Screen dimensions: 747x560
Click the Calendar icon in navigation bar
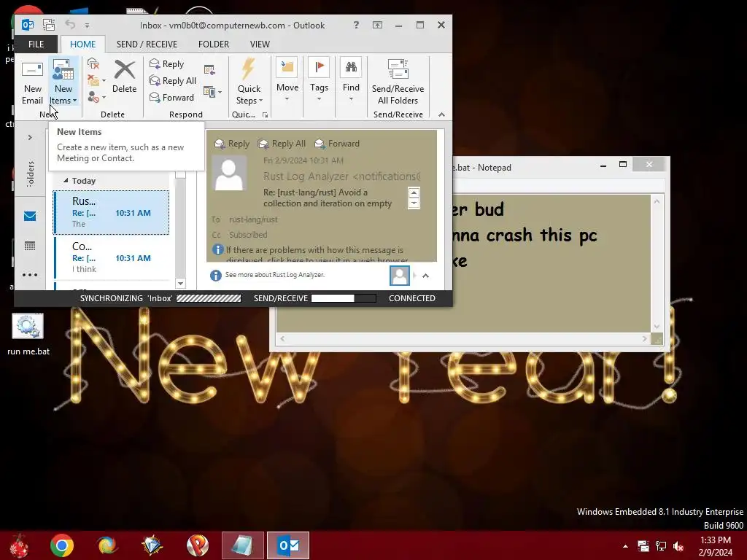30,246
